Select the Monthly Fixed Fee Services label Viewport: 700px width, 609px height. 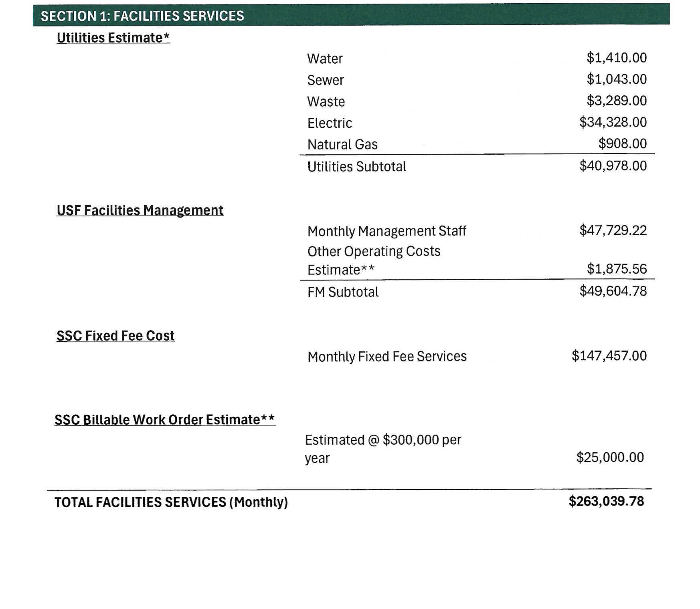pyautogui.click(x=387, y=357)
